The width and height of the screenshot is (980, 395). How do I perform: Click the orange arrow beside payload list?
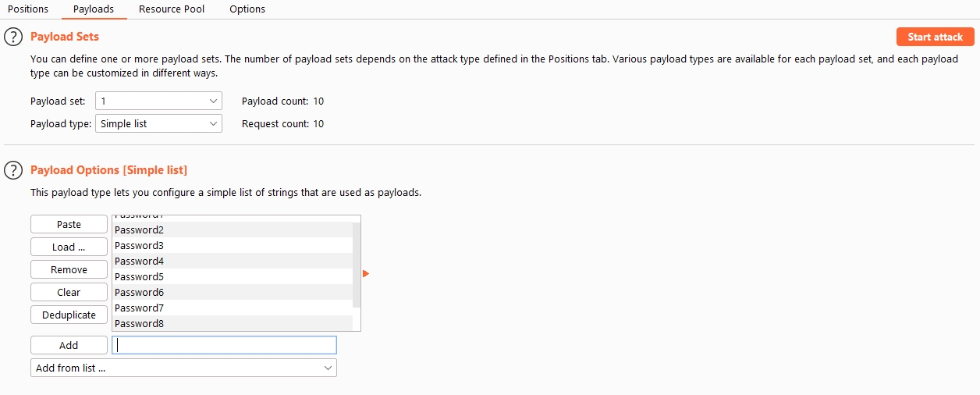pyautogui.click(x=366, y=273)
